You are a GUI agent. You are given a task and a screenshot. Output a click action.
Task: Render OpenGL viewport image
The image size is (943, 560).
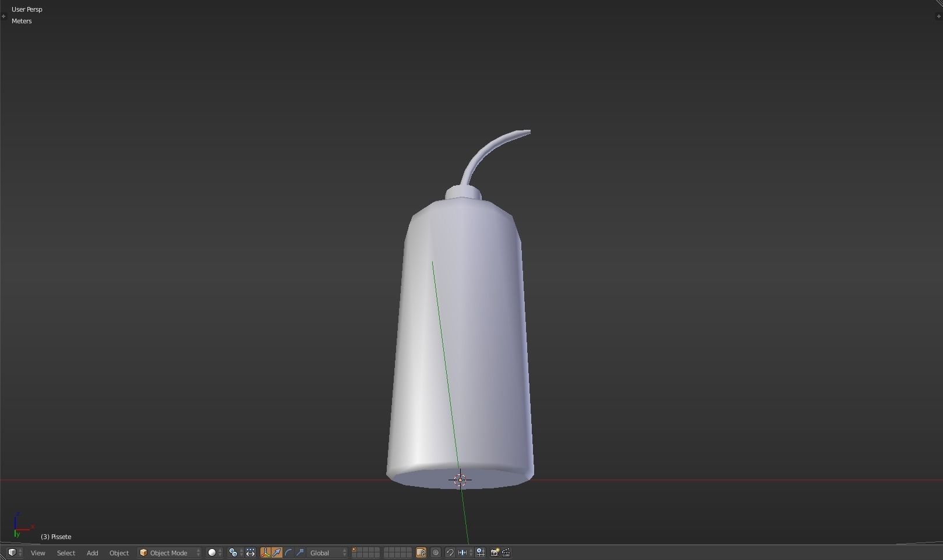tap(495, 552)
